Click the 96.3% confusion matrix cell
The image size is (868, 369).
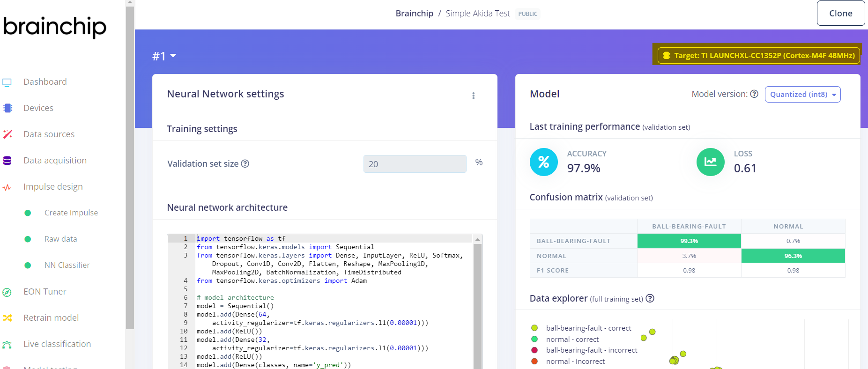click(x=793, y=256)
